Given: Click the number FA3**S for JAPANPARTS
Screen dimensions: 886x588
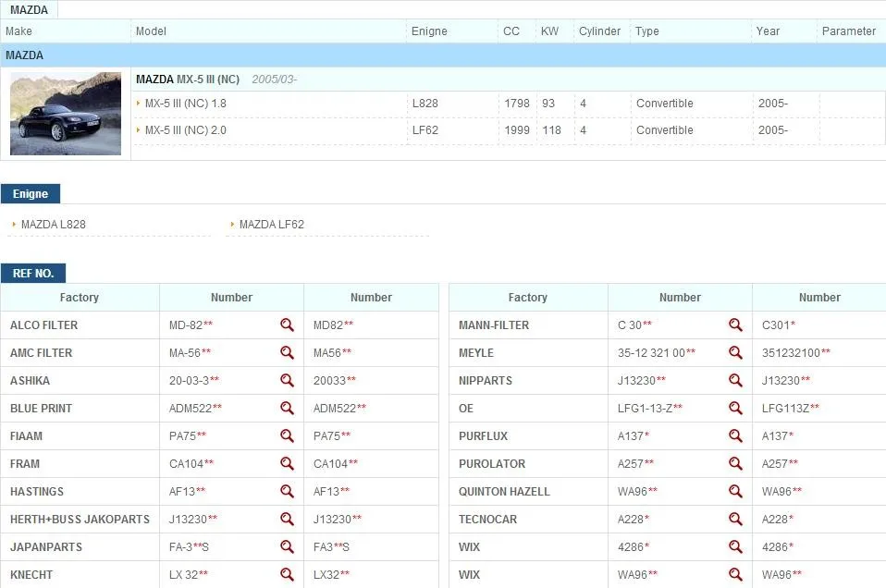Looking at the screenshot, I should tap(331, 546).
